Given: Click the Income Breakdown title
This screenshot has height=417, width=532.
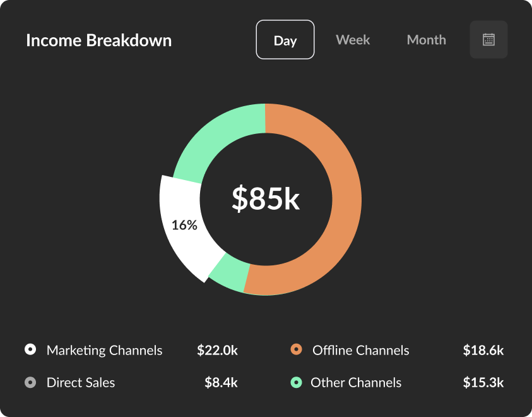Looking at the screenshot, I should [98, 40].
